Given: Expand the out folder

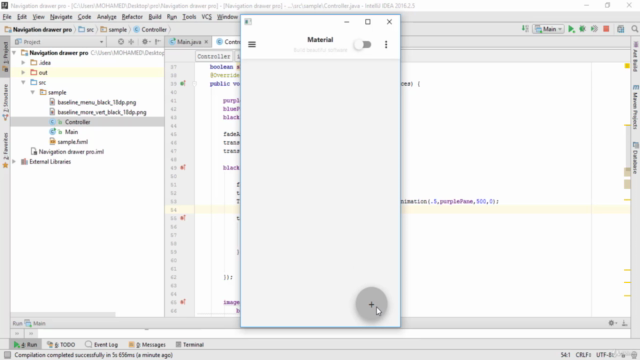Looking at the screenshot, I should point(23,72).
